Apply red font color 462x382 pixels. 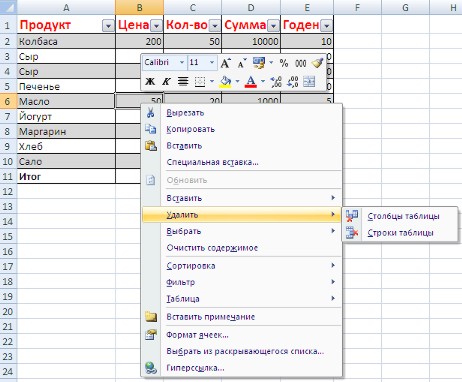coord(251,82)
